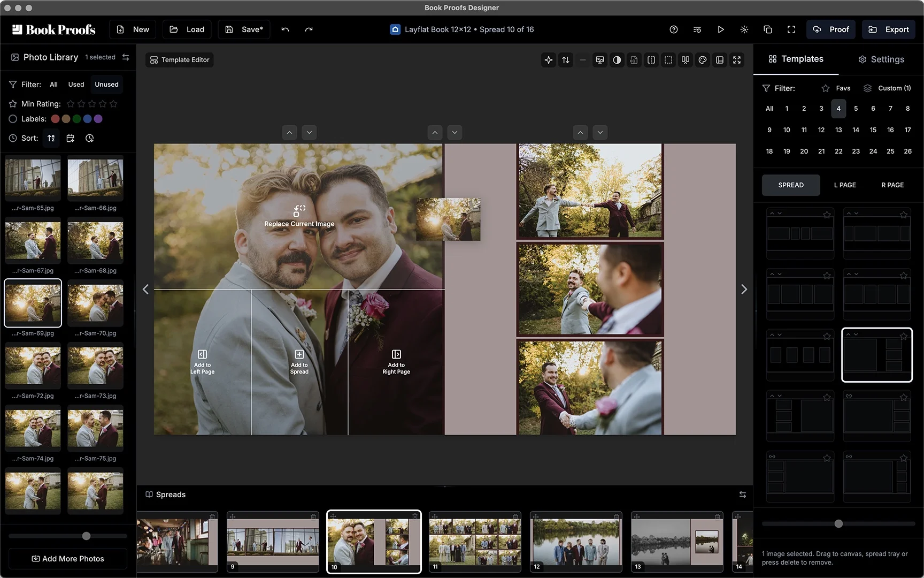Toggle light/dark theme icon

point(744,29)
